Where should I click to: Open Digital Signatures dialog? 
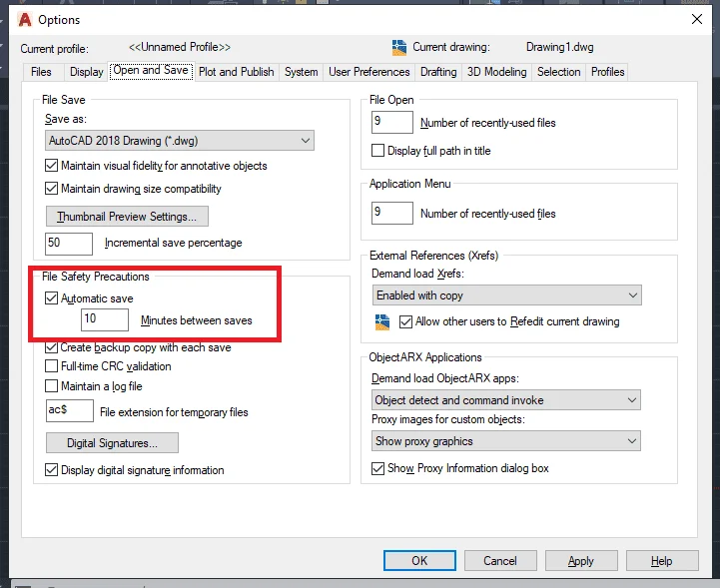pyautogui.click(x=112, y=443)
